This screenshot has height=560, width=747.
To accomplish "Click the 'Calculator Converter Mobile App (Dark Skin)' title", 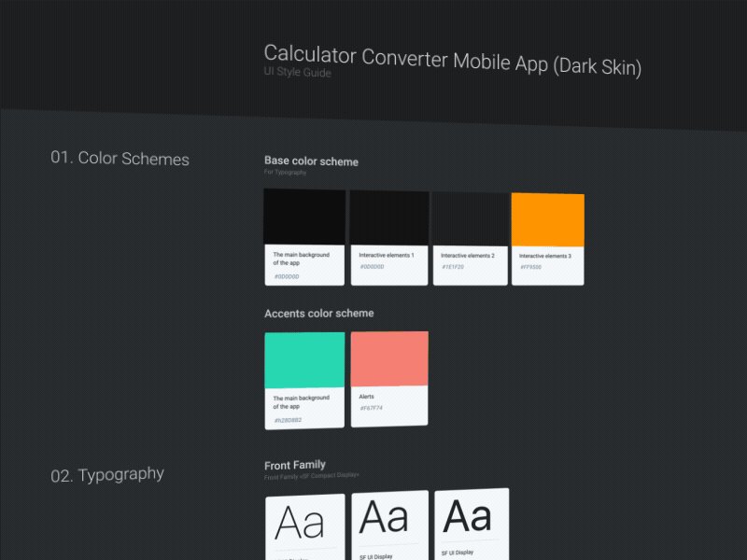I will point(453,60).
